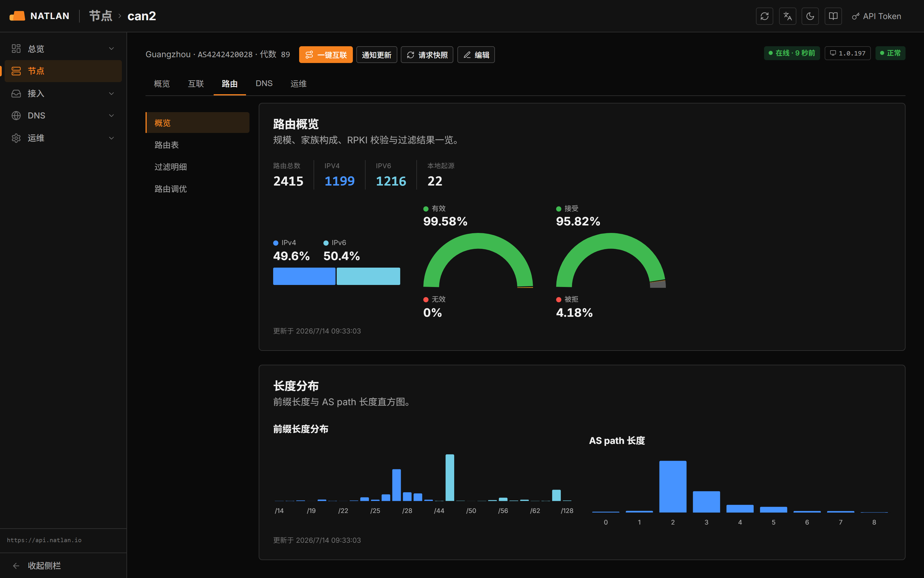Click the 运维 gear icon in sidebar
Viewport: 924px width, 578px height.
[x=16, y=138]
